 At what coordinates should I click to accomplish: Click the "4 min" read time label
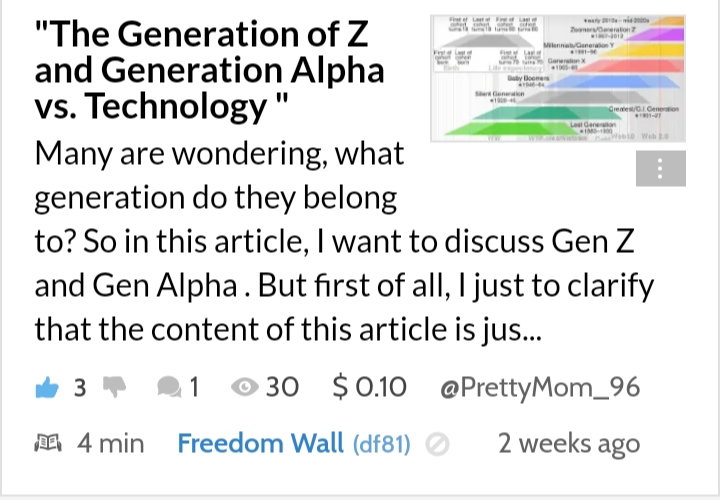pos(111,444)
